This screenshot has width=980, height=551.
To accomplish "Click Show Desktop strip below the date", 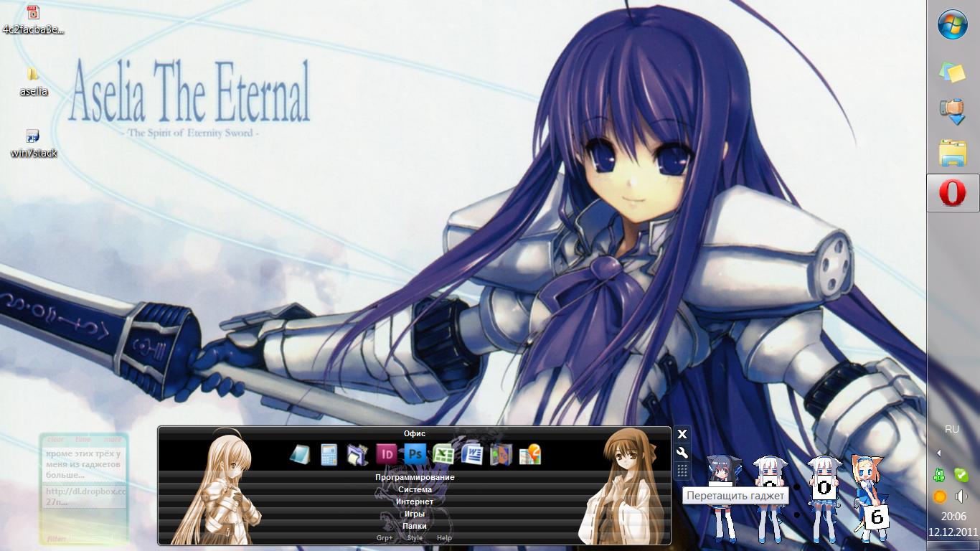I will [953, 547].
